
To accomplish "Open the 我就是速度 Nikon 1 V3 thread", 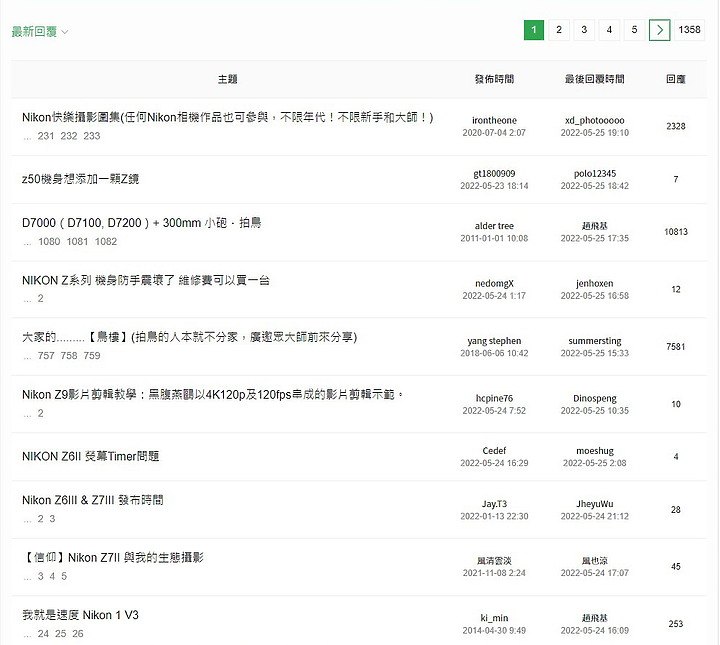I will (x=80, y=615).
